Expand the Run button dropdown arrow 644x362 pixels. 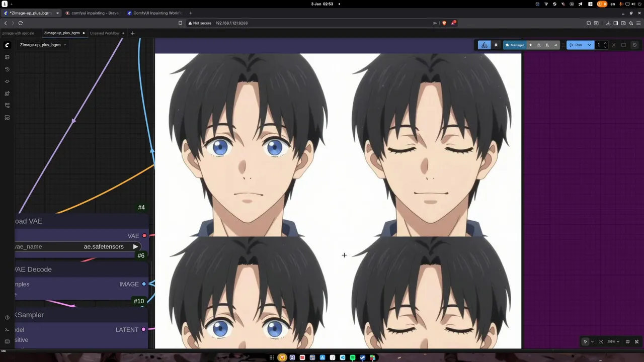(x=589, y=45)
